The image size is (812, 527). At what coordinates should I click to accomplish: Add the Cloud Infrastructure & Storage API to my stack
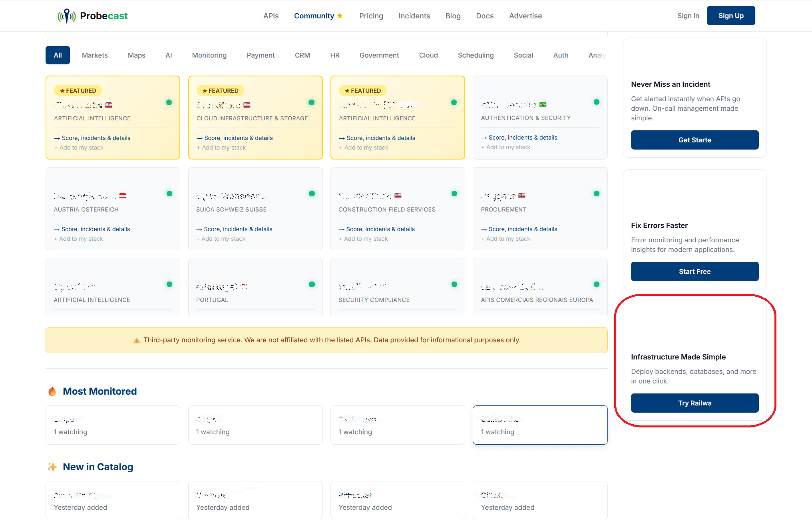tap(221, 148)
